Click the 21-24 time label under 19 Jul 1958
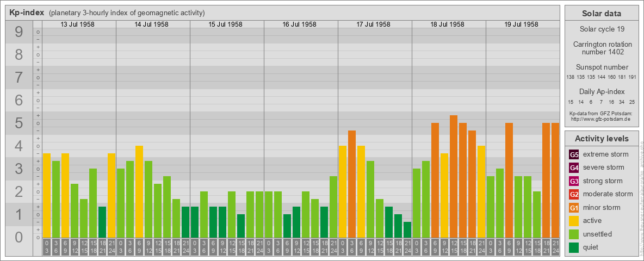The image size is (644, 261). click(x=555, y=247)
